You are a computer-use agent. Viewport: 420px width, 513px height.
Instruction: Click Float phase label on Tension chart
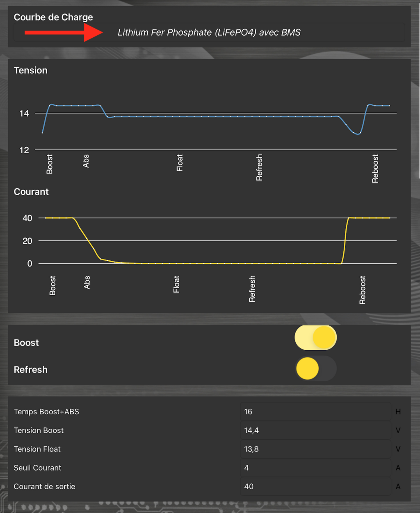pos(180,163)
